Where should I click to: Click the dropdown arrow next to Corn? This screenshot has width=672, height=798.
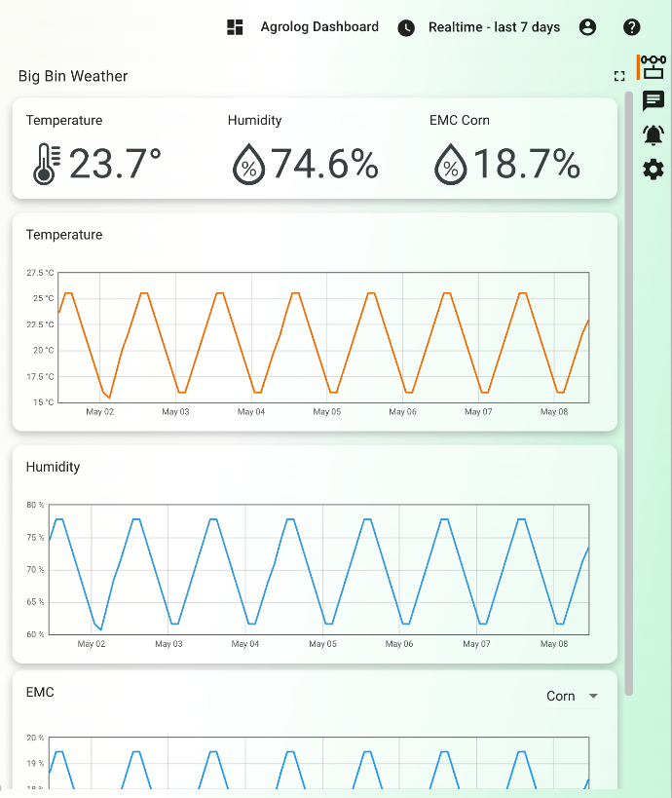[593, 696]
